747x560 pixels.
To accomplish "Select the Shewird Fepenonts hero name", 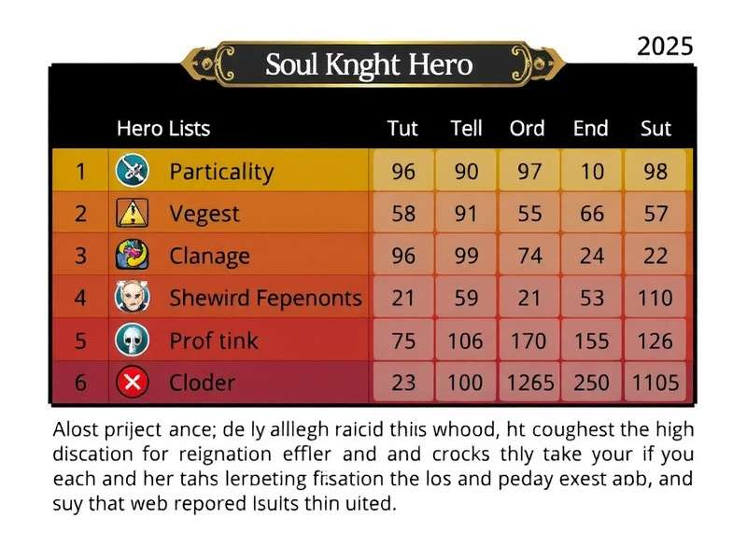I will coord(265,298).
